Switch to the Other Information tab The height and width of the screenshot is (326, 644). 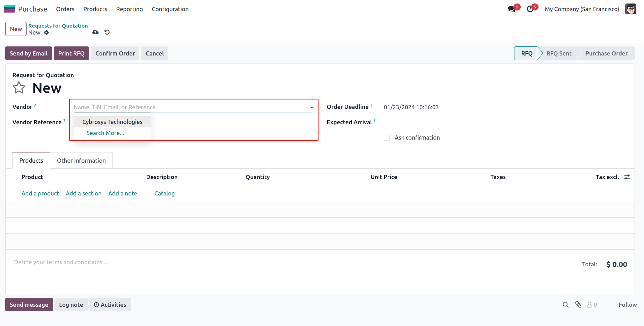click(81, 161)
